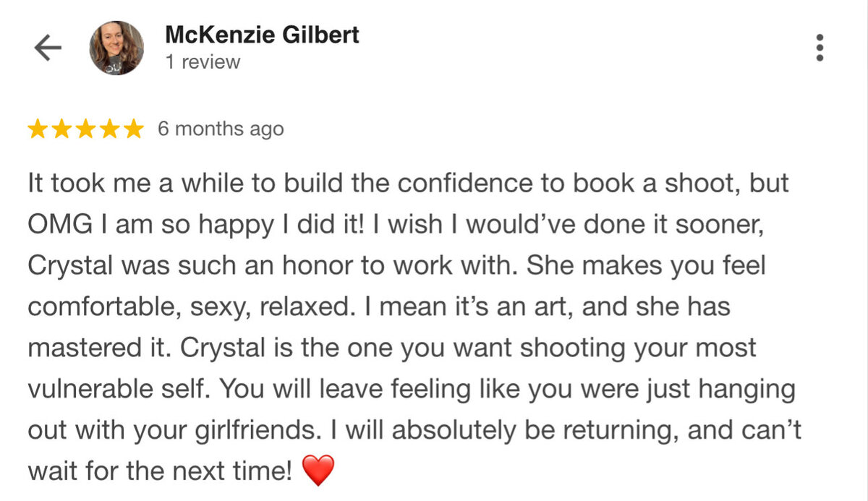Click the line starting 'out with your girlfriends'

coord(414,431)
